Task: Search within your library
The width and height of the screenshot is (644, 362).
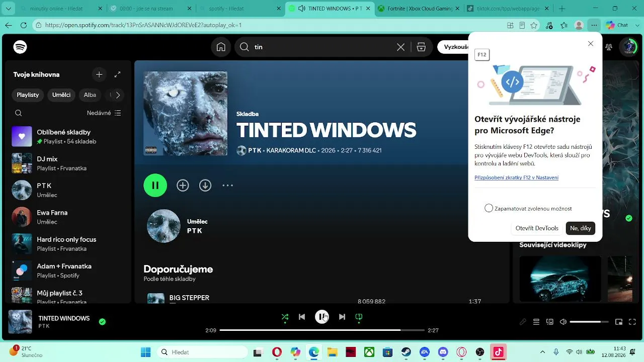Action: click(x=19, y=113)
